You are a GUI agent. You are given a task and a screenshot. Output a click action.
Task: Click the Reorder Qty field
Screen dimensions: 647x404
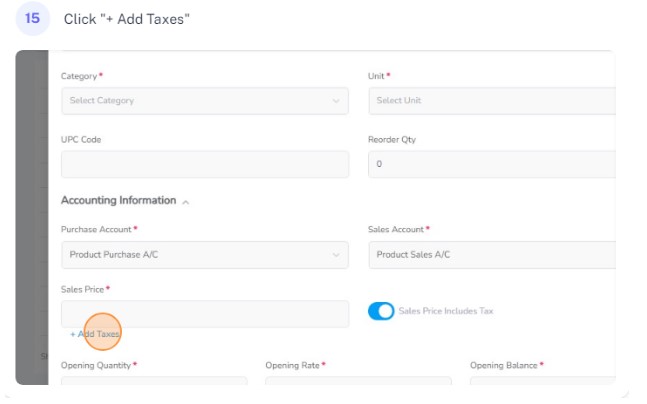coord(492,164)
